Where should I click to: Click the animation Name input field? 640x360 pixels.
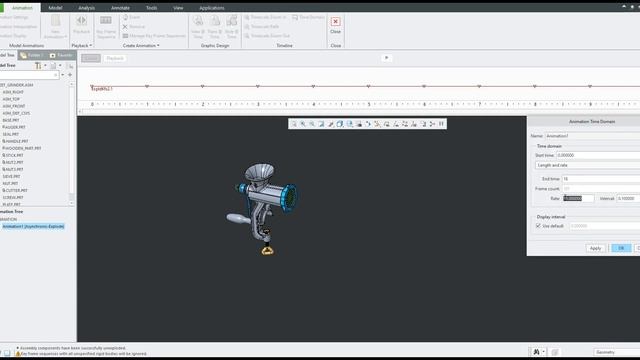593,136
